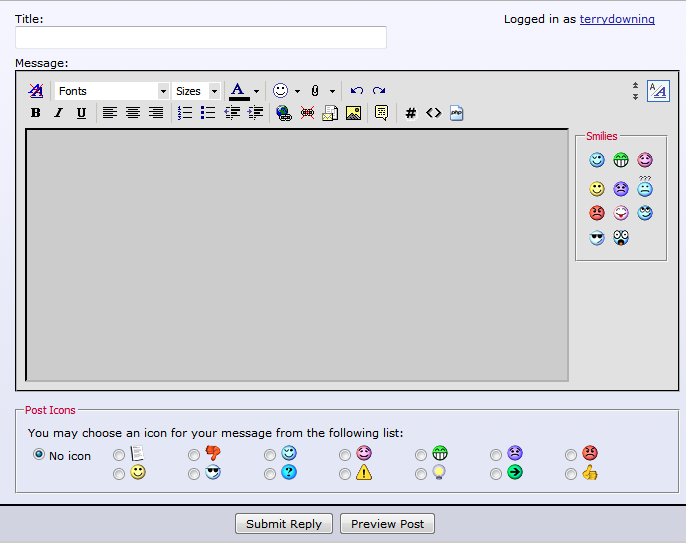
Task: Toggle Underline formatting
Action: coord(81,113)
